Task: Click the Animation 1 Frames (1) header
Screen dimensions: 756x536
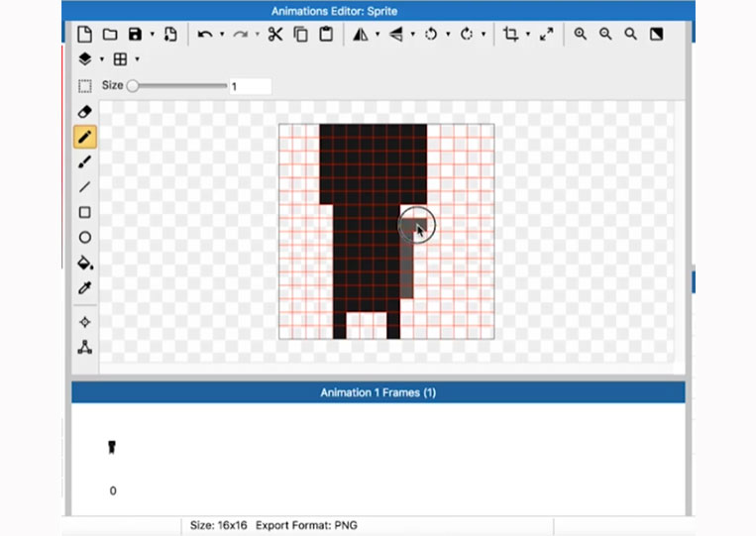Action: point(378,392)
